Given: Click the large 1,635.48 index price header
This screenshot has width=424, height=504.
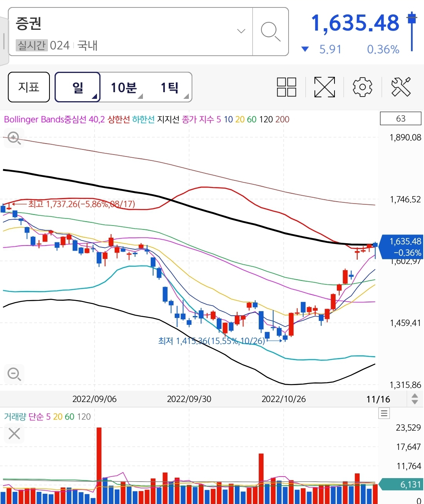Looking at the screenshot, I should pos(355,23).
